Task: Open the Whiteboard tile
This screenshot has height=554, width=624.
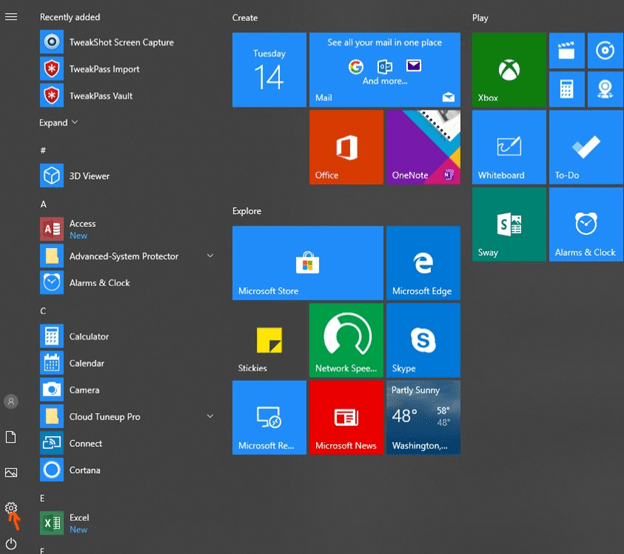Action: click(509, 147)
